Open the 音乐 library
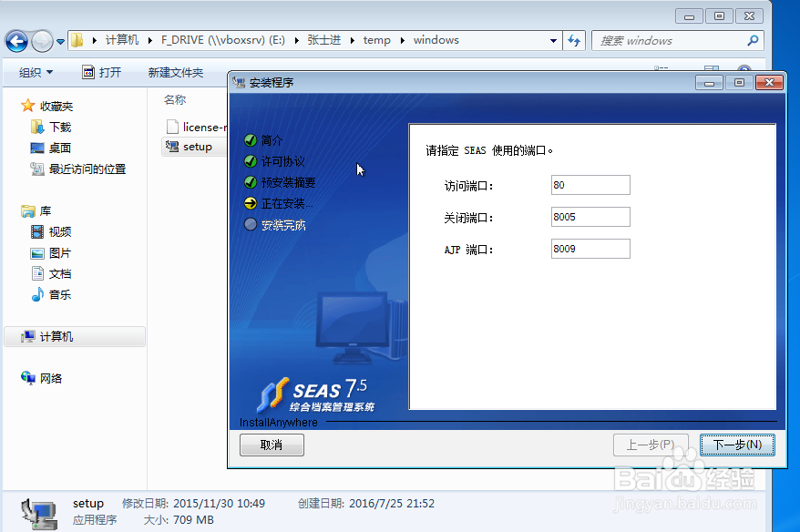 pos(38,294)
